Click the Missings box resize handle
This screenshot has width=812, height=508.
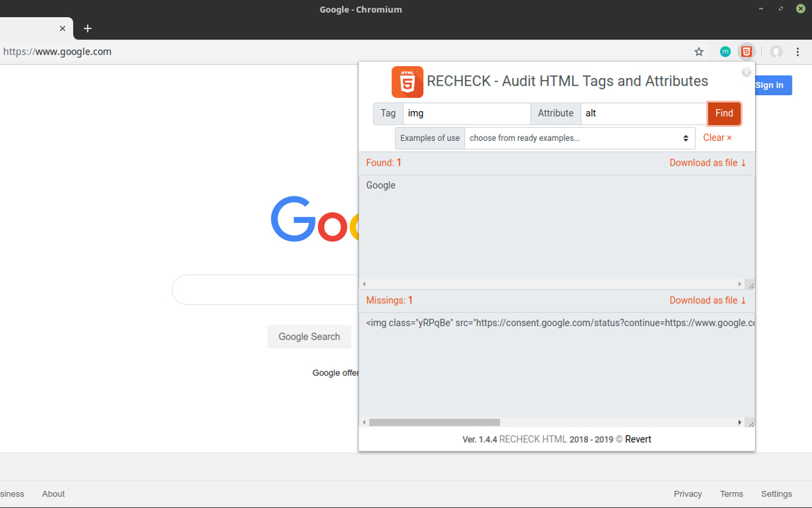[750, 422]
